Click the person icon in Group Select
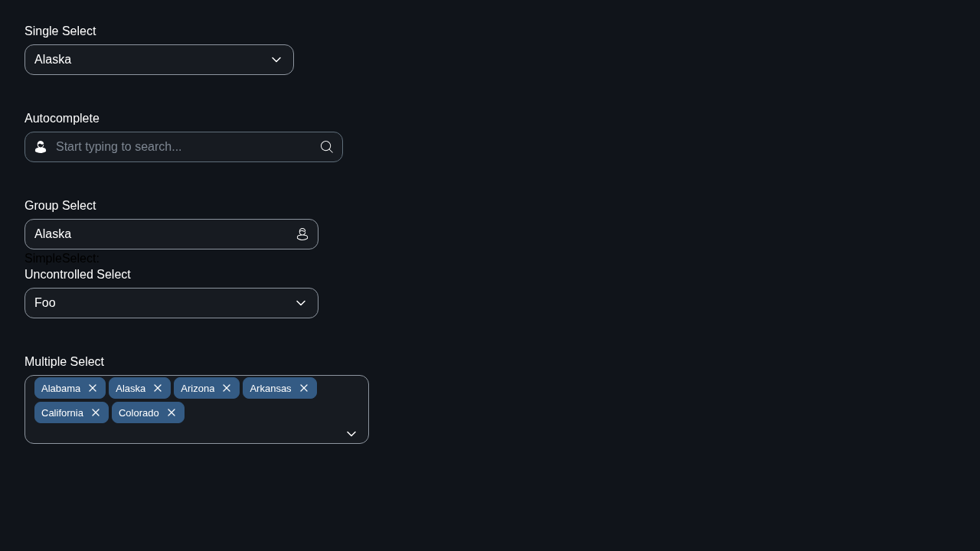 tap(302, 234)
